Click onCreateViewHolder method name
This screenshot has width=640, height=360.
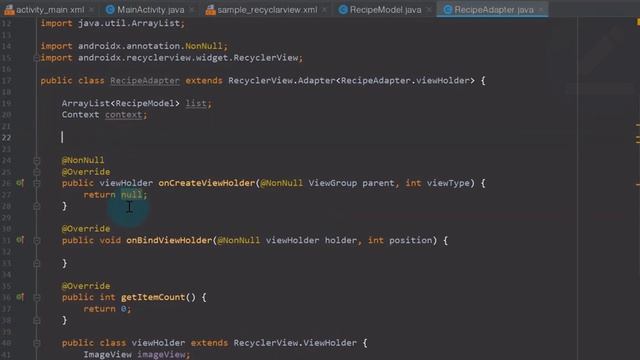(207, 183)
